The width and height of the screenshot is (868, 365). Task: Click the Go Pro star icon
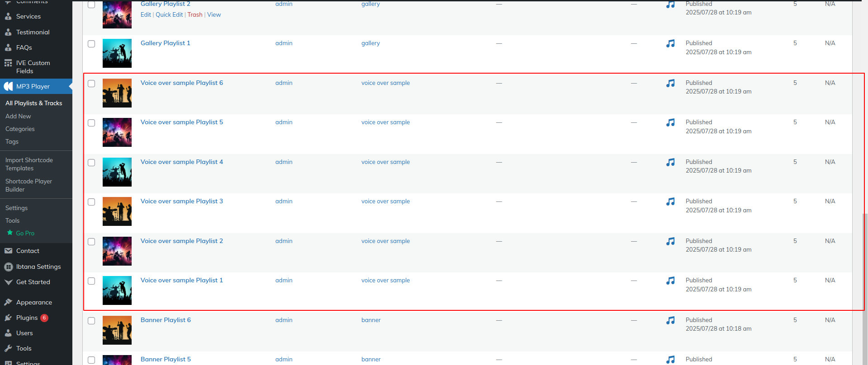10,233
